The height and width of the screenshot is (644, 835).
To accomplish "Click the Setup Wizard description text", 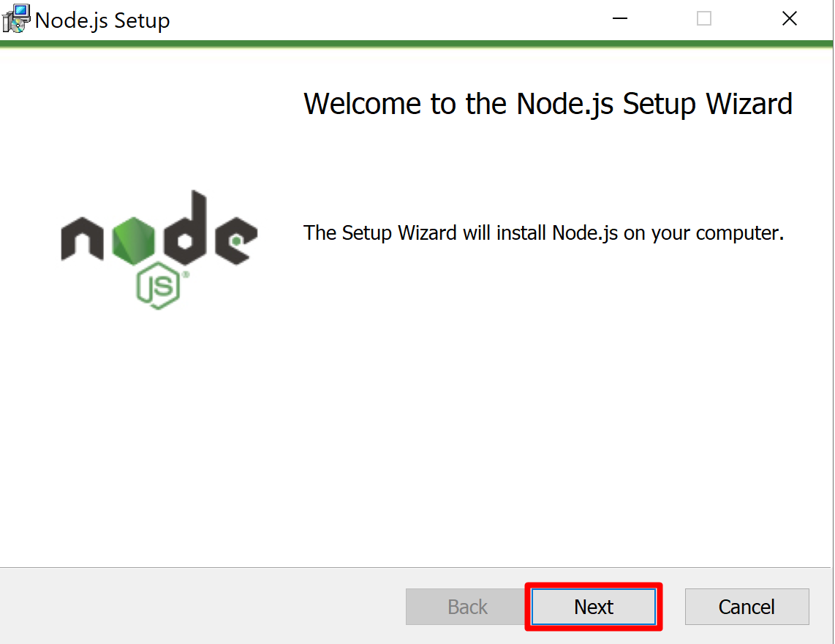I will (x=543, y=233).
